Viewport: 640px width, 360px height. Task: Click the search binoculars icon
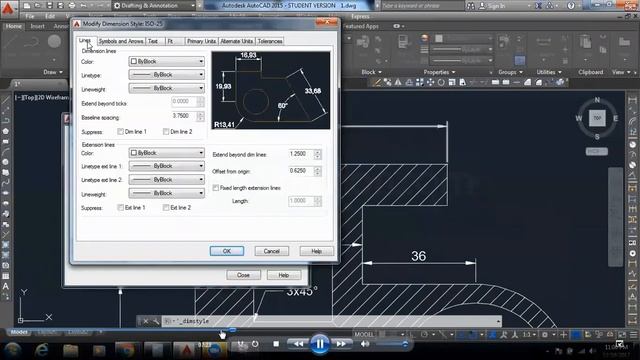(x=471, y=6)
